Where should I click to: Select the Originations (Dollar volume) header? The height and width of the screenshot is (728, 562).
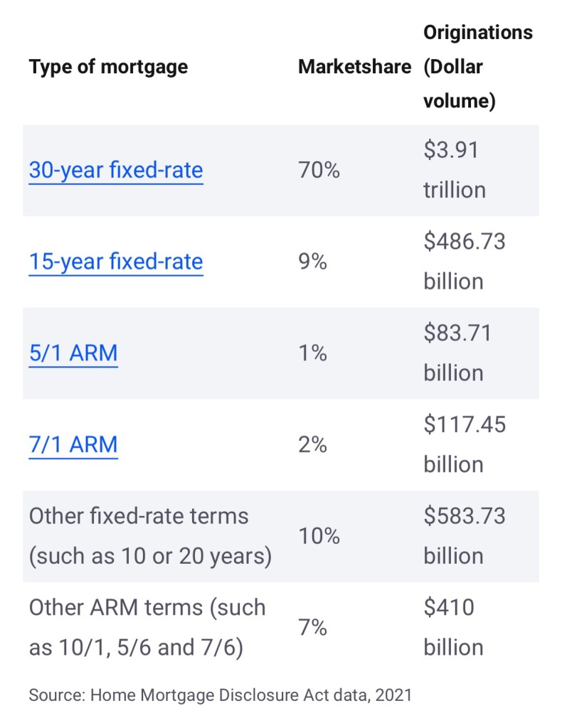click(477, 67)
